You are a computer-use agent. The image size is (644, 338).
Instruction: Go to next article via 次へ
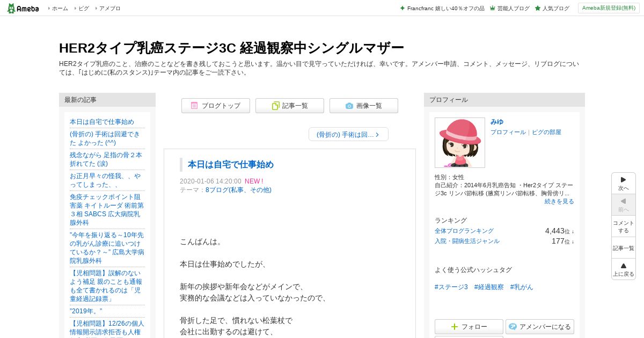(x=624, y=183)
